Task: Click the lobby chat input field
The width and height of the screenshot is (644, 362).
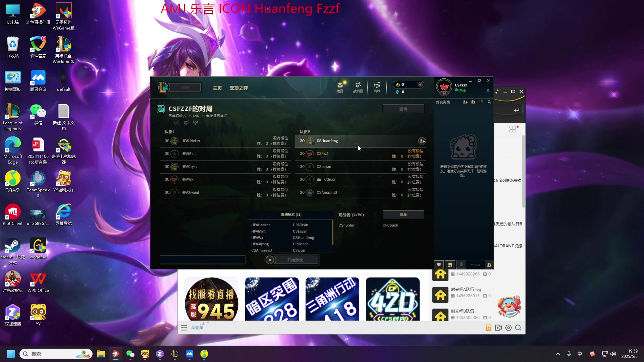Action: 202,260
